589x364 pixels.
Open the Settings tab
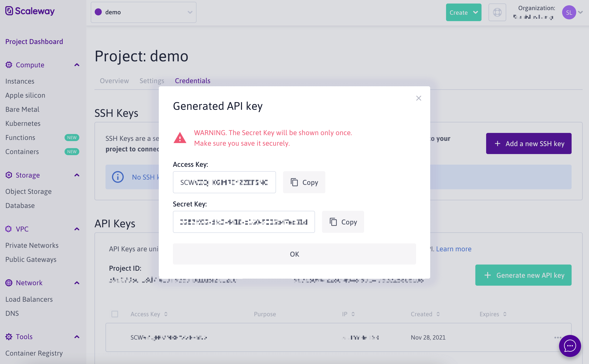(152, 81)
